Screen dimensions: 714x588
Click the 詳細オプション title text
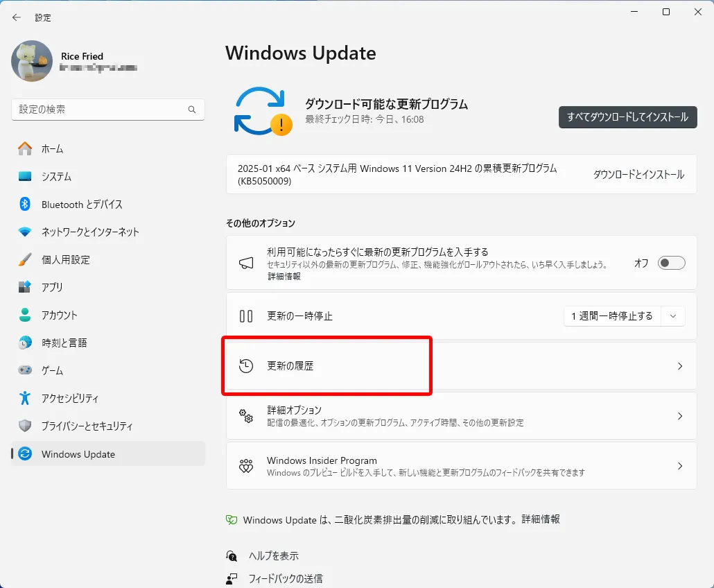tap(294, 410)
